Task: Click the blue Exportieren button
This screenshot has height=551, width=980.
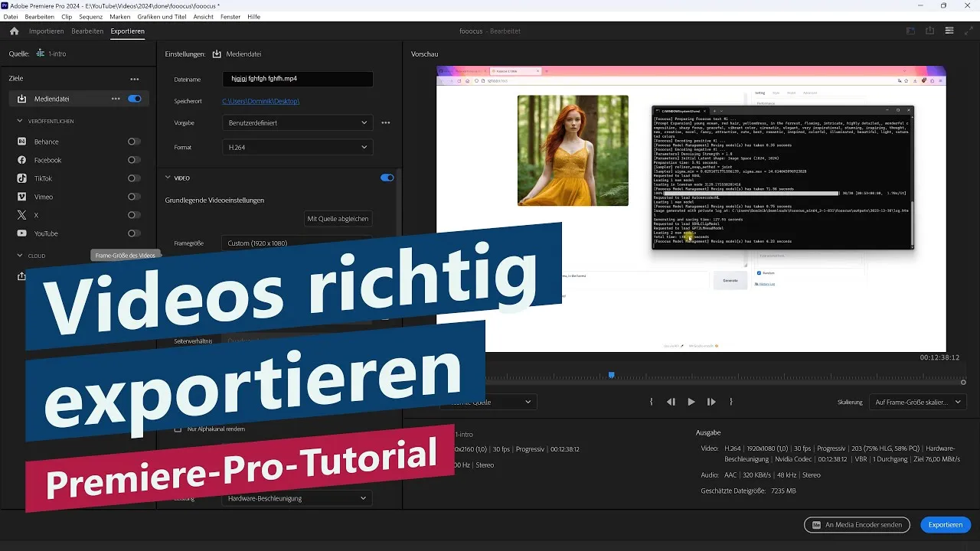Action: [x=945, y=525]
